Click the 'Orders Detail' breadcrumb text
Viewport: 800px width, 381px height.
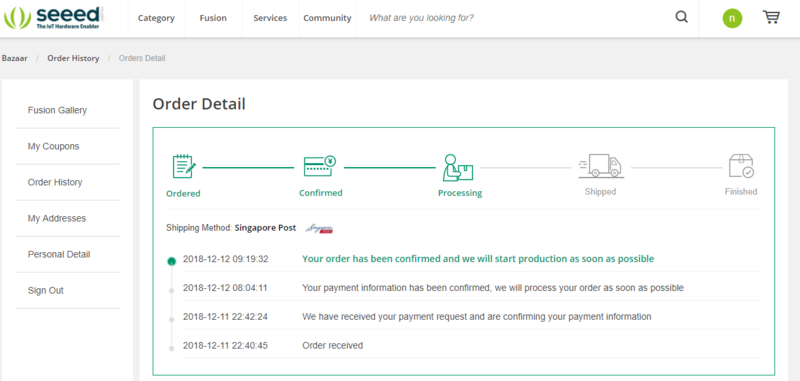click(142, 58)
